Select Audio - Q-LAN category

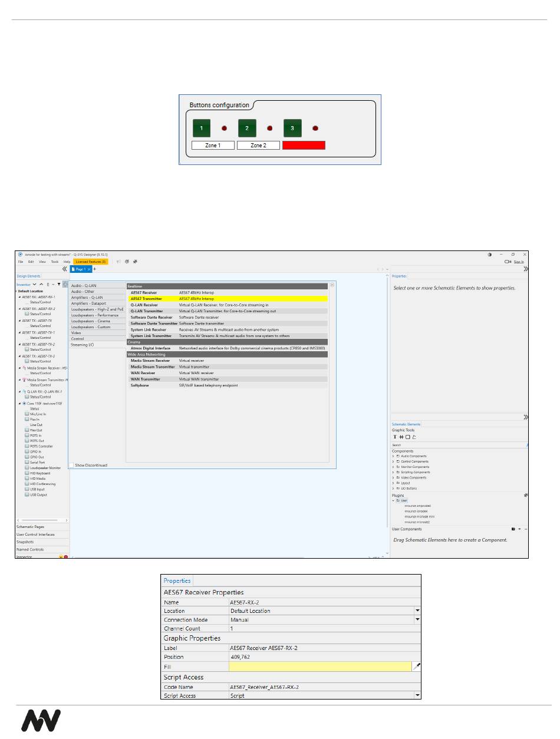97,286
